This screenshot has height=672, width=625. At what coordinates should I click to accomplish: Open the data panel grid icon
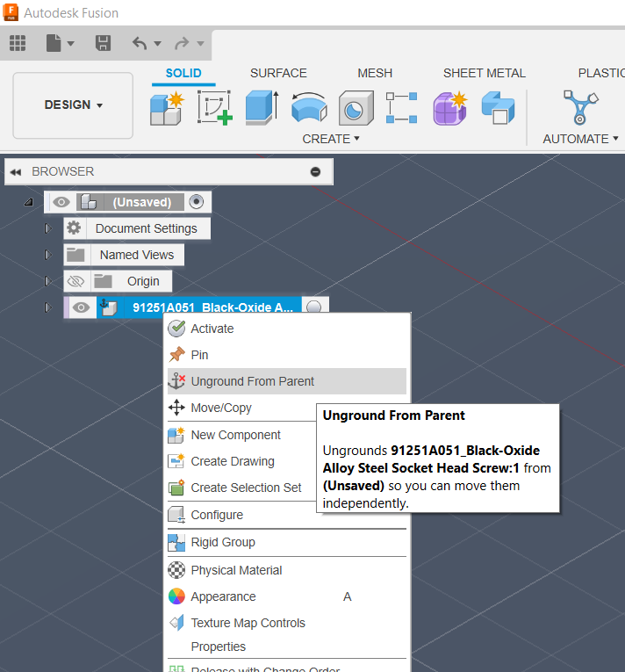click(18, 43)
